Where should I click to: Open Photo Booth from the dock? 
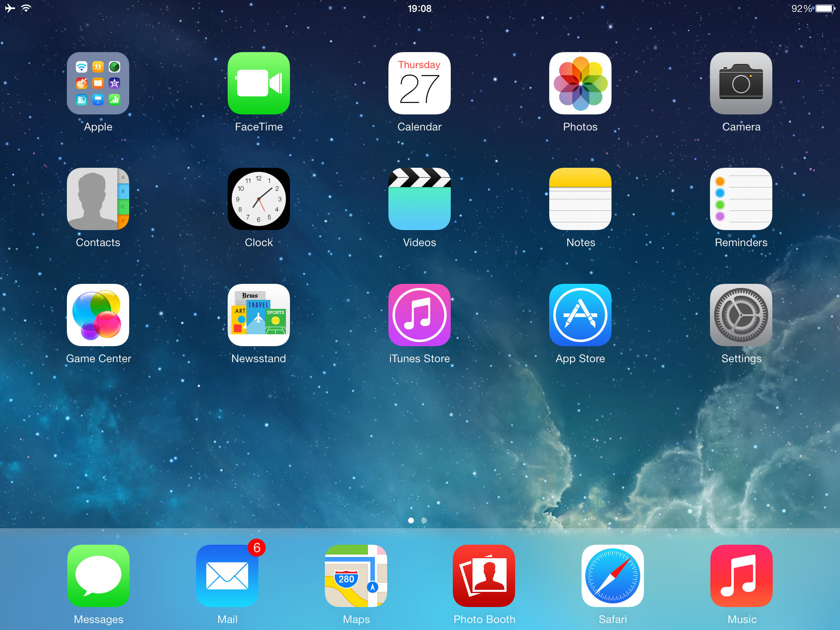[484, 575]
